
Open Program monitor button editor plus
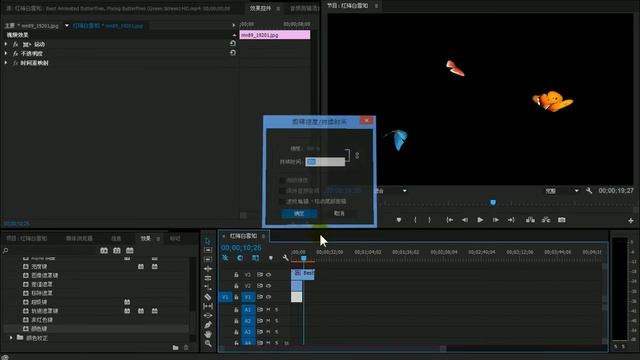(631, 221)
